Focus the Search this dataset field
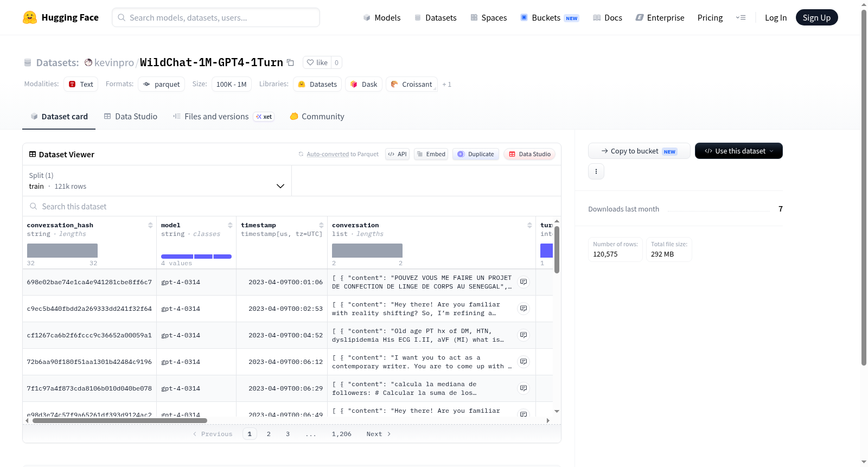 coord(292,206)
